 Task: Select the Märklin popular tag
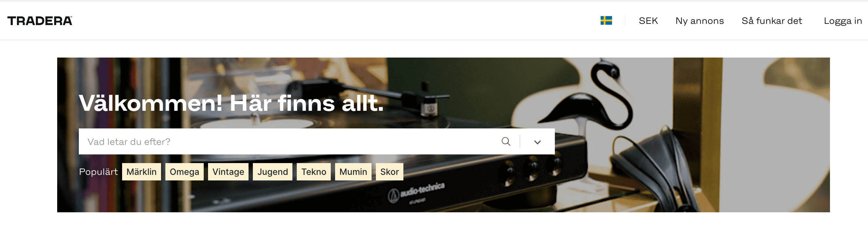[x=142, y=172]
